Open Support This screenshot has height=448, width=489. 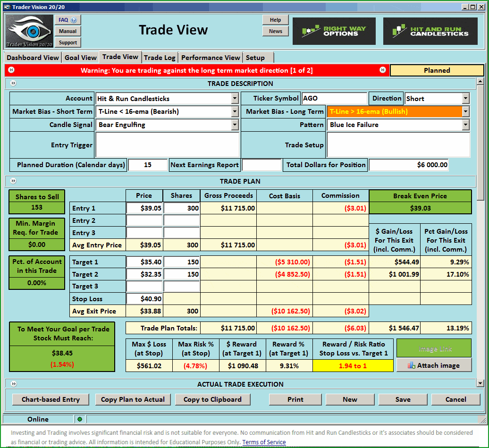point(67,42)
